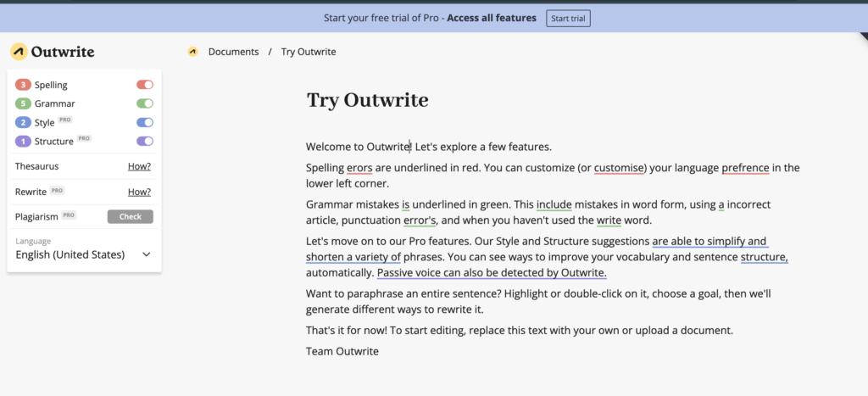
Task: Click the underlined phrase shorten a variety of
Action: coord(353,258)
